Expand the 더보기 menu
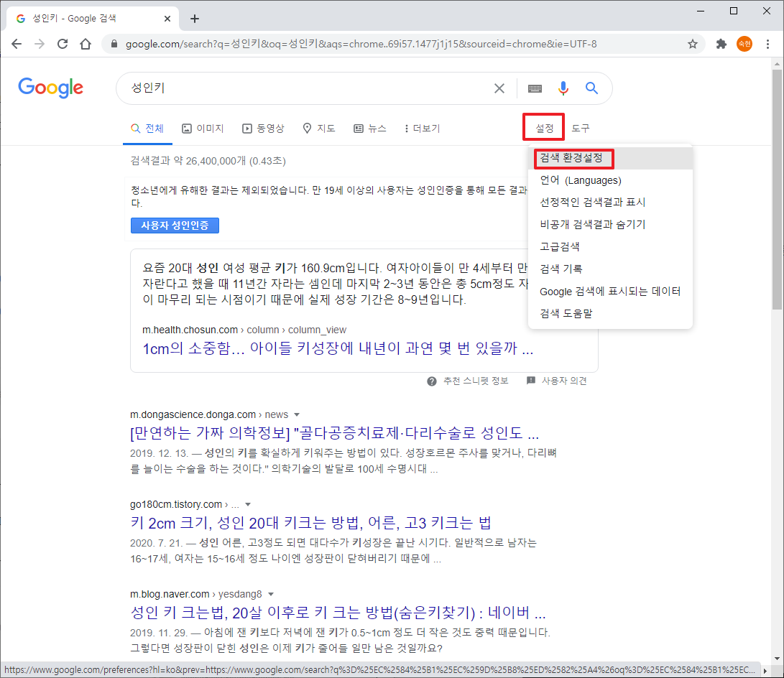This screenshot has height=678, width=784. point(423,129)
